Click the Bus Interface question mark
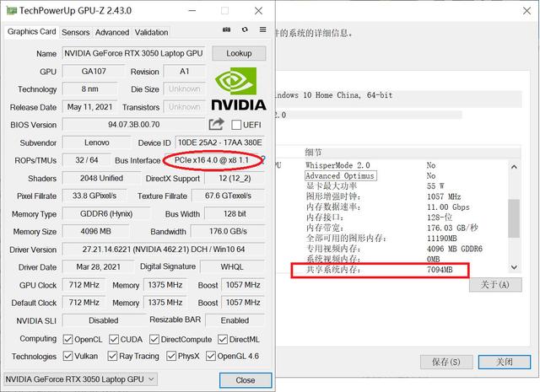This screenshot has height=392, width=540. coord(263,159)
